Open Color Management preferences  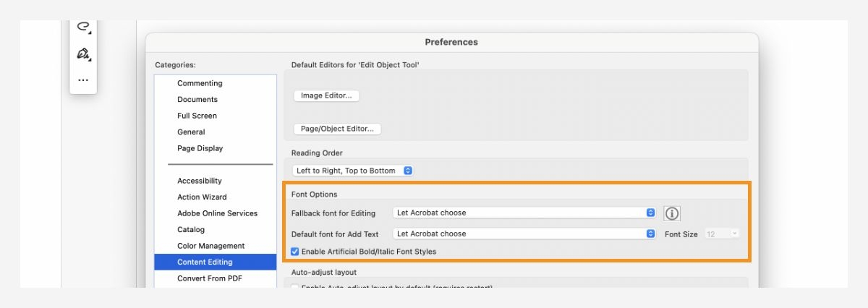click(210, 246)
